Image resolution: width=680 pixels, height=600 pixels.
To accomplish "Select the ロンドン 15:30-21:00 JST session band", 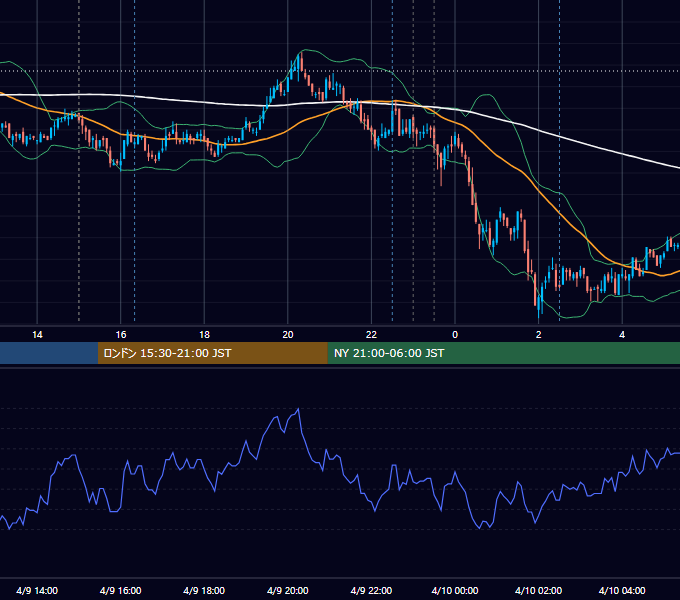I will pyautogui.click(x=212, y=353).
